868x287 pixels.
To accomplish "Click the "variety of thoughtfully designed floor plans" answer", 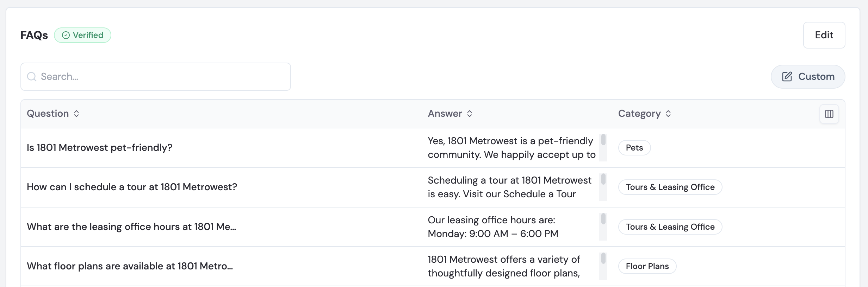I will point(504,266).
